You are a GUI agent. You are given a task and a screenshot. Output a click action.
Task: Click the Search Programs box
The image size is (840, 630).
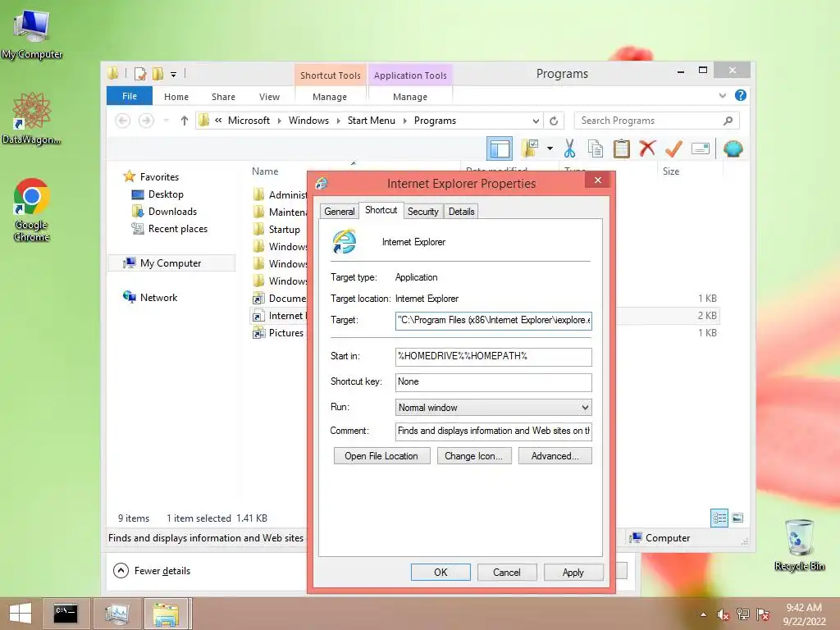(x=657, y=121)
